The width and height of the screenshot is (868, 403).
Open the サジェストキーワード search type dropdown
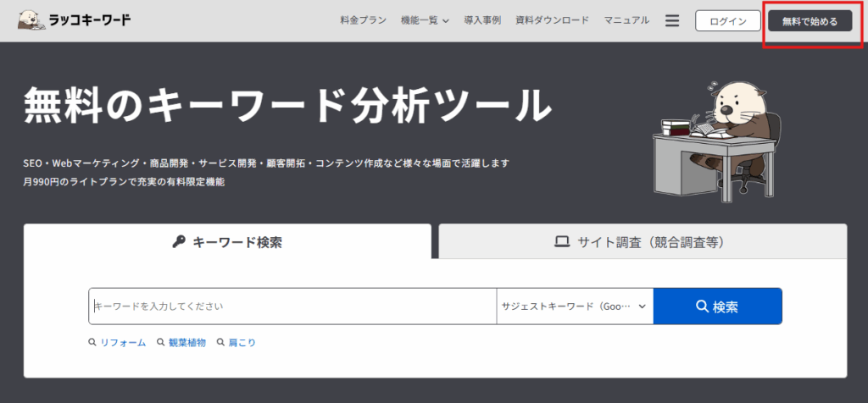[575, 306]
